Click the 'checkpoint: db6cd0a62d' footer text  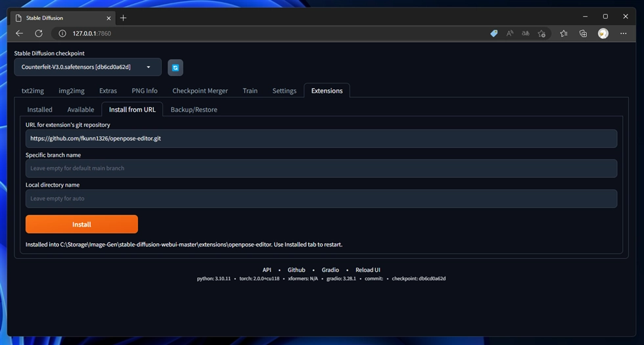419,279
